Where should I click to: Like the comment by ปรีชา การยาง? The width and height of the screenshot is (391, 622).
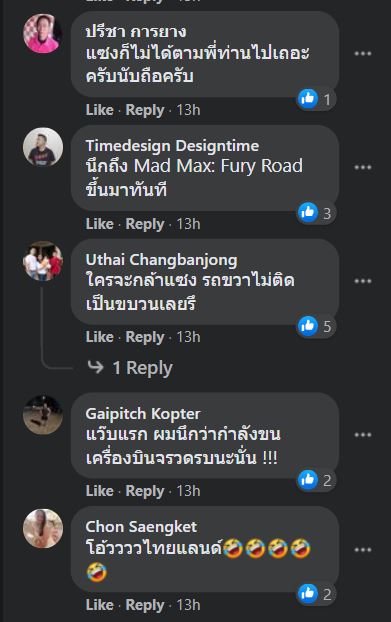[x=100, y=110]
